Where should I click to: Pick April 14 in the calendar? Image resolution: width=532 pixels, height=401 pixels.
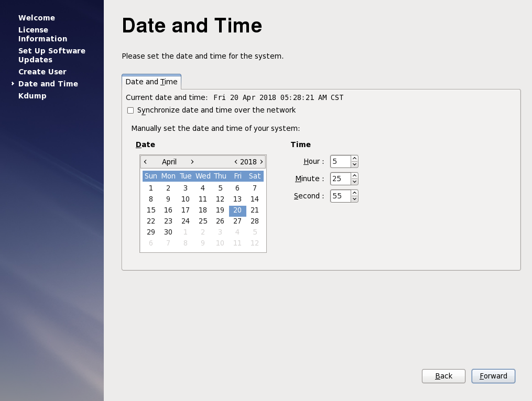coord(255,199)
